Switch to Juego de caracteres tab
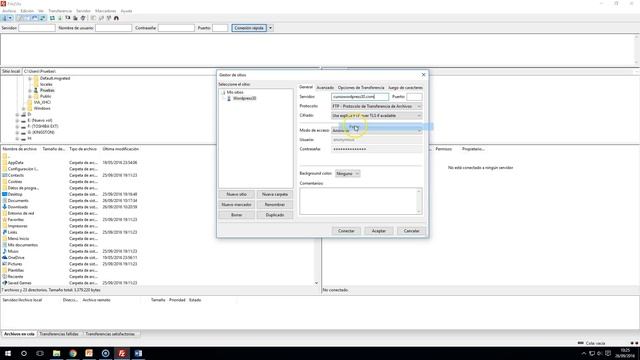This screenshot has height=360, width=640. point(405,87)
